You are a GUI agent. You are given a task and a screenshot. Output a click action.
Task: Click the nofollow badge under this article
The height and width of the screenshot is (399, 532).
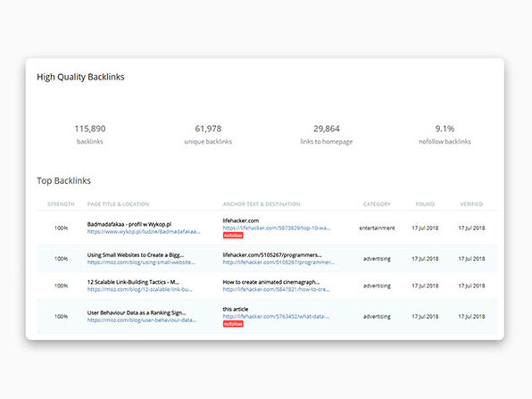(x=233, y=324)
